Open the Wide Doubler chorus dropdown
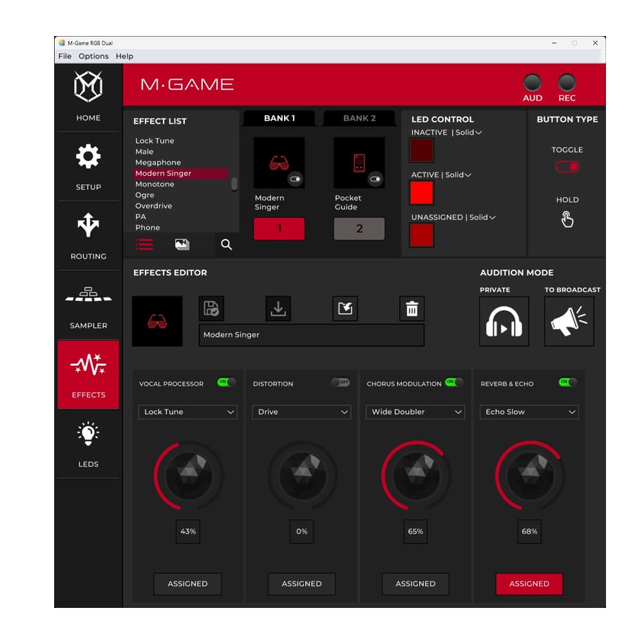Viewport: 644px width, 644px height. [415, 412]
